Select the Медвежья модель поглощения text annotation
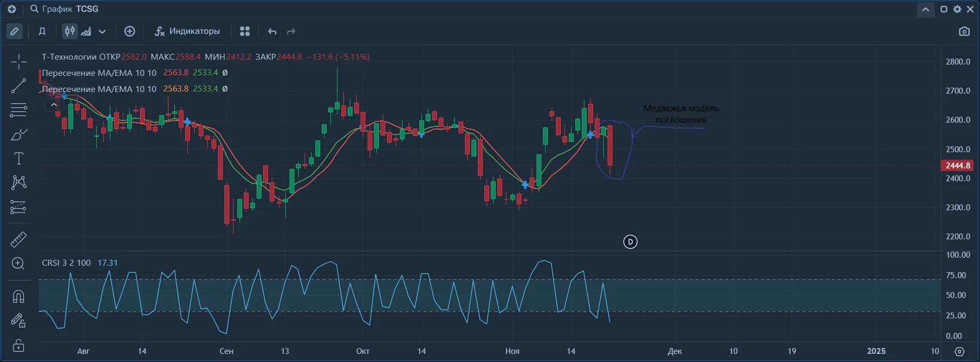Image resolution: width=980 pixels, height=362 pixels. point(681,114)
